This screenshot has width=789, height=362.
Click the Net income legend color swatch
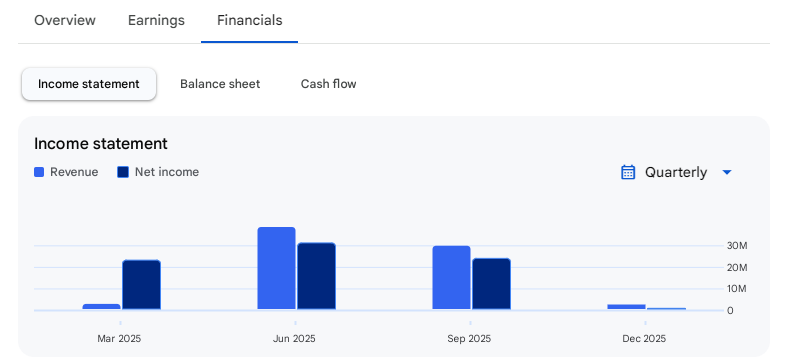click(123, 172)
